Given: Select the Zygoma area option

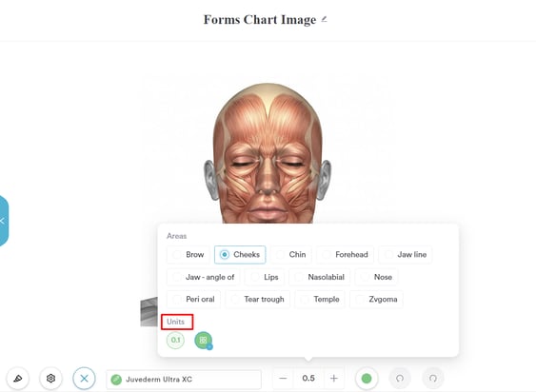Looking at the screenshot, I should click(376, 300).
